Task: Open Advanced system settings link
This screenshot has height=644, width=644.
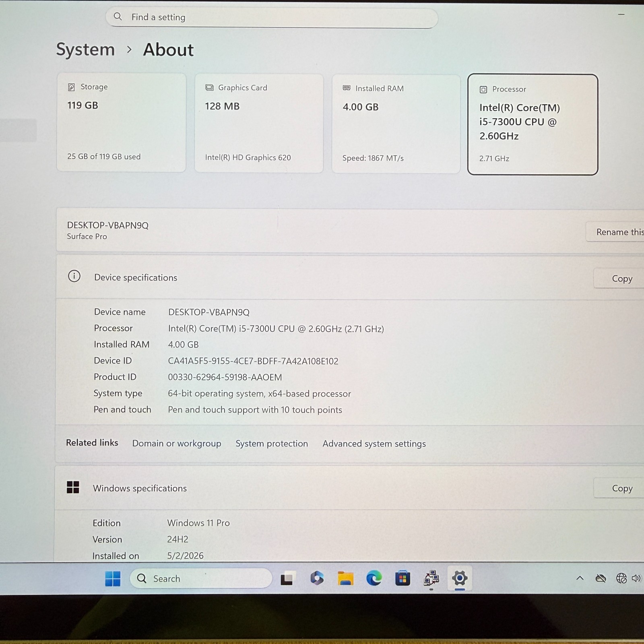Action: click(374, 444)
